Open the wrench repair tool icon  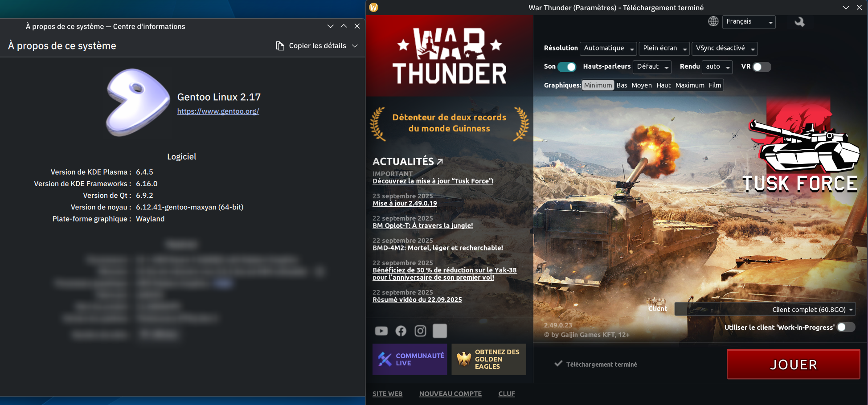799,21
